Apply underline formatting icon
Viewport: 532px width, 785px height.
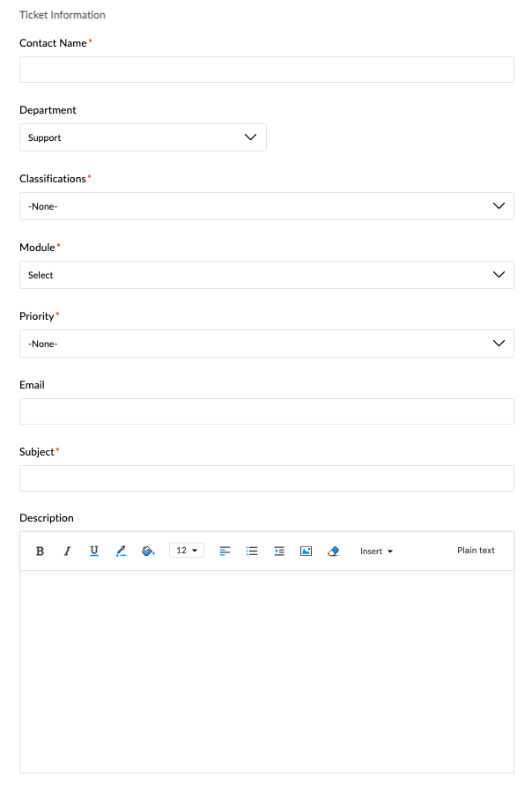point(94,551)
